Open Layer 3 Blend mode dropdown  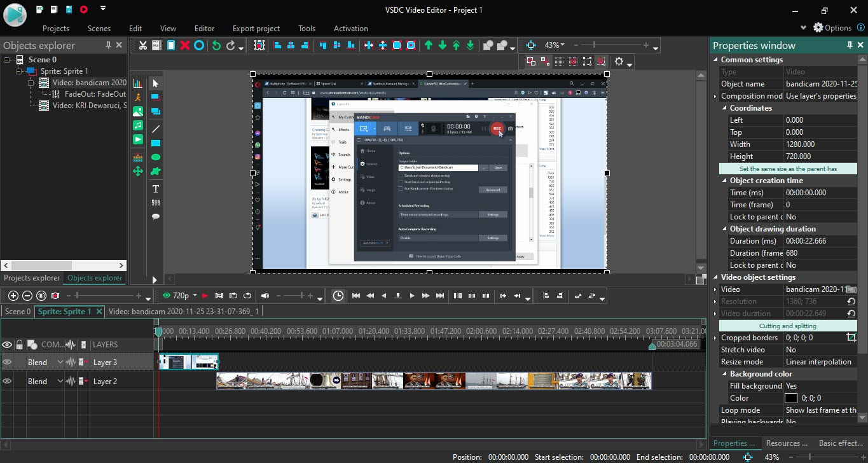(60, 362)
